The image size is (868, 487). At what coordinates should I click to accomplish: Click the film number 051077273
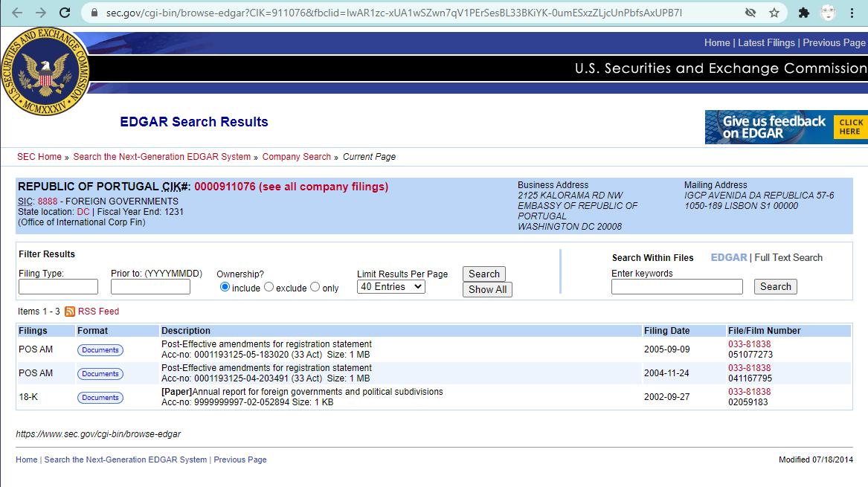click(x=750, y=355)
